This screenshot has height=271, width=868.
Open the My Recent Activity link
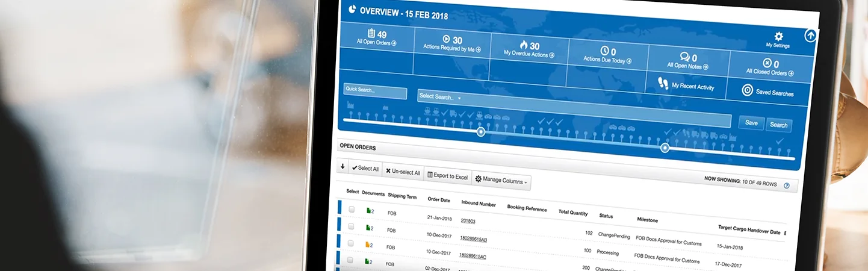(x=692, y=86)
